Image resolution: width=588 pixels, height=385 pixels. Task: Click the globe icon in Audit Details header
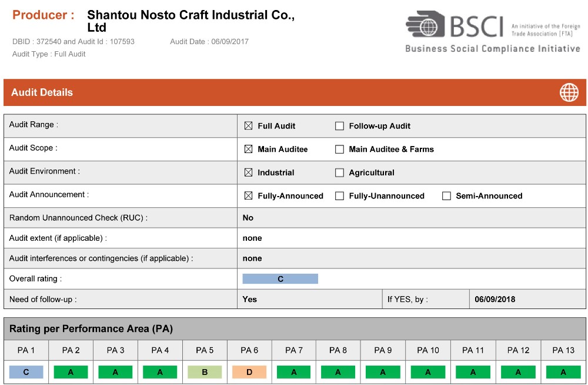[569, 92]
